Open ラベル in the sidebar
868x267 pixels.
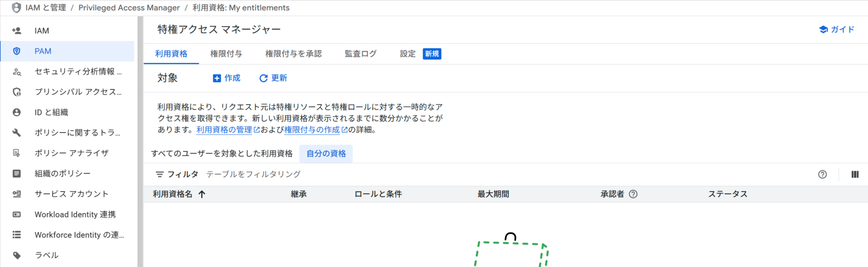67,255
